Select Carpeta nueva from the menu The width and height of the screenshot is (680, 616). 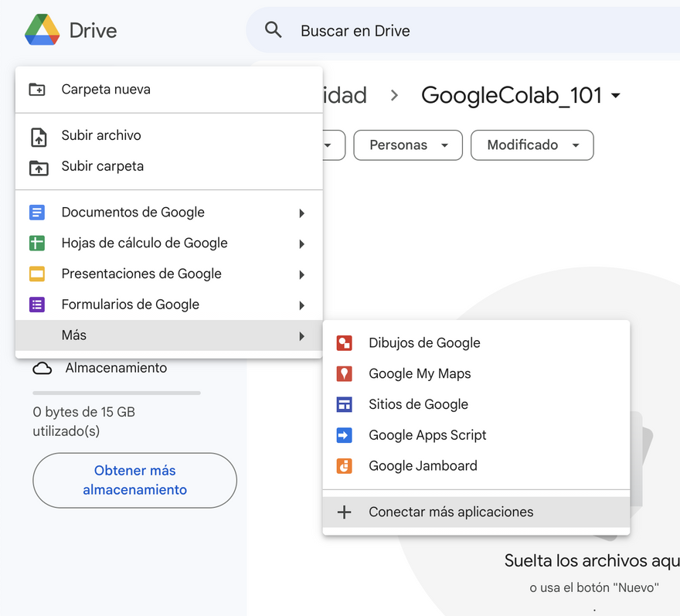click(169, 90)
